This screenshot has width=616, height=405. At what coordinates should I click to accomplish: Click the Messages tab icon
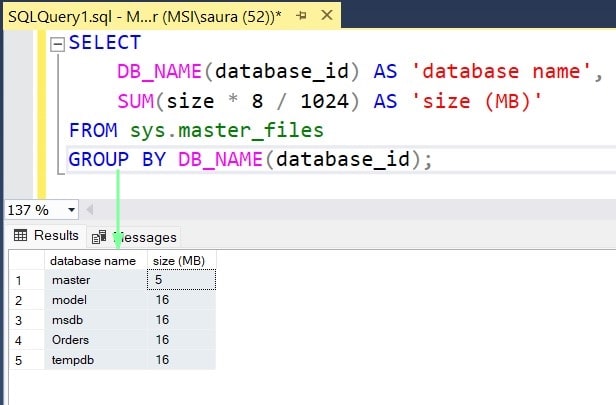click(99, 237)
